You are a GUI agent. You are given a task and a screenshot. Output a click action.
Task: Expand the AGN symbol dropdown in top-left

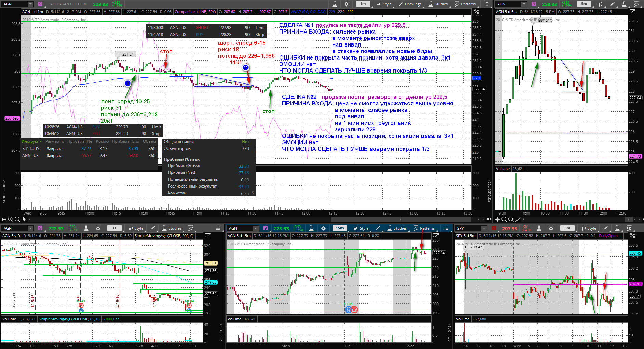coord(30,4)
